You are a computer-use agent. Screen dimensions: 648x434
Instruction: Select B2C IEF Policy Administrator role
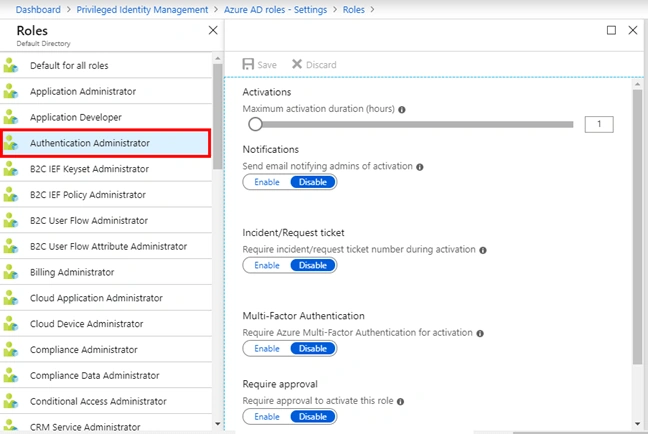(106, 195)
